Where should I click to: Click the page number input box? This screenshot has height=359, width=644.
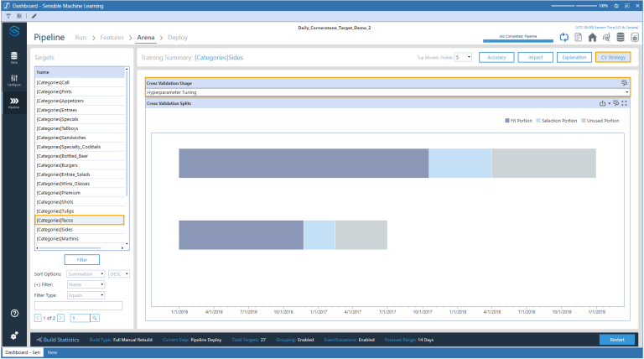tap(80, 318)
